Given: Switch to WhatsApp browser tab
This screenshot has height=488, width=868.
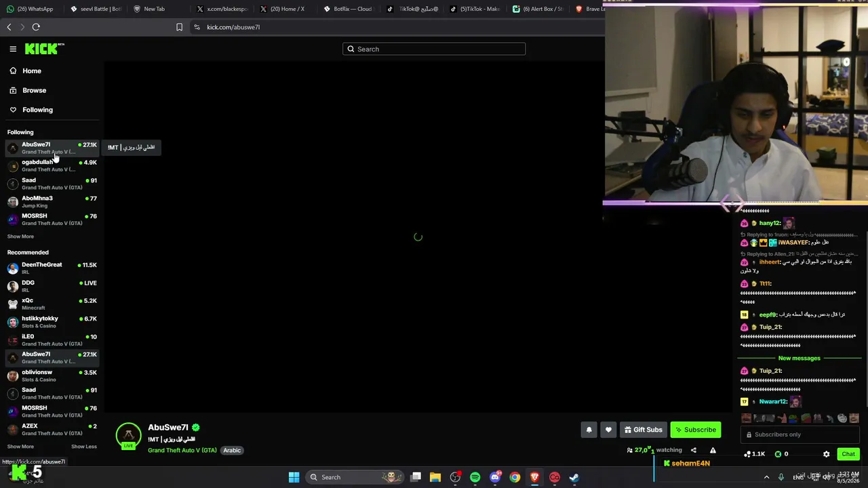Looking at the screenshot, I should [x=30, y=9].
